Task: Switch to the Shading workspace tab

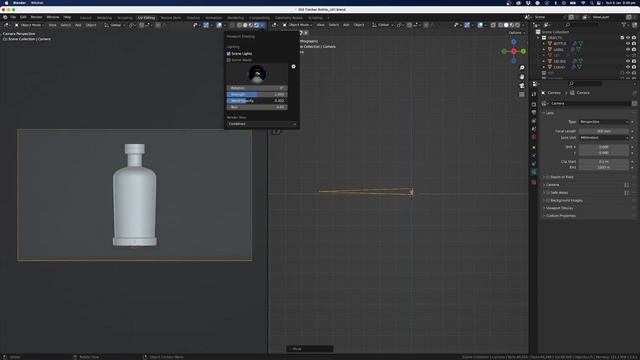Action: [x=193, y=18]
